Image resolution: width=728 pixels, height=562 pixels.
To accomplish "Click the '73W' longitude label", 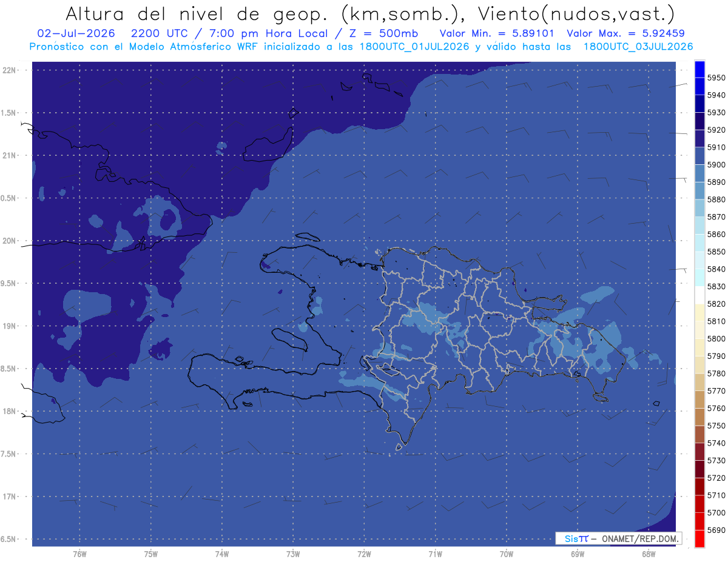I will click(293, 554).
